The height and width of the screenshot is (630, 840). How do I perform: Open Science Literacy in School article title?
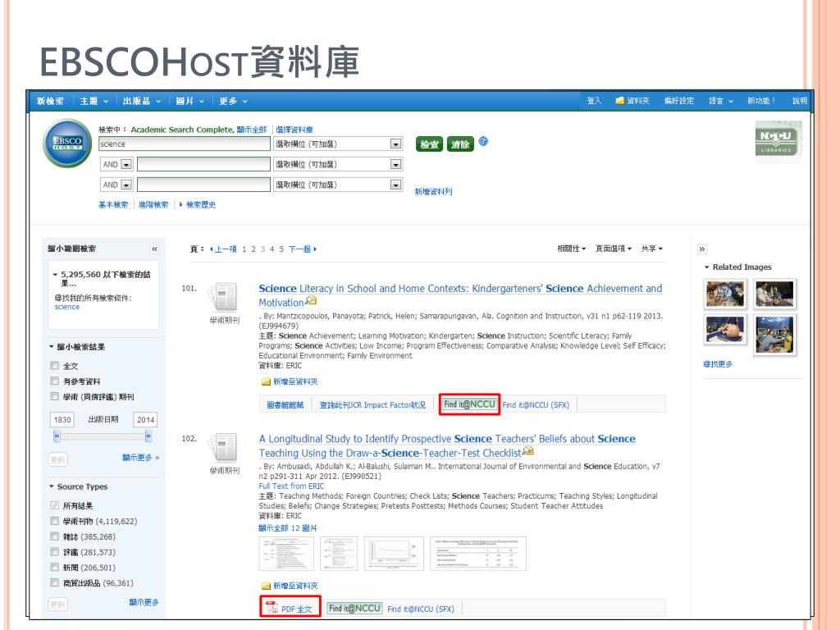pos(460,295)
